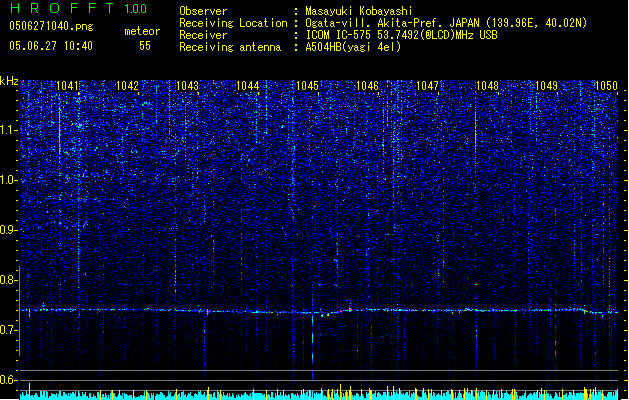Click the 1045 time marker
629x400 pixels.
tap(307, 86)
